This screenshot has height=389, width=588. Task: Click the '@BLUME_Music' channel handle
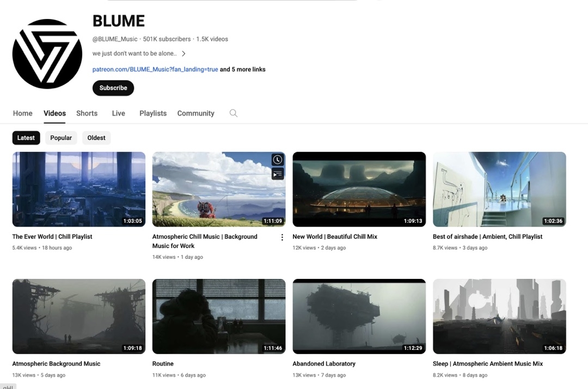tap(115, 39)
